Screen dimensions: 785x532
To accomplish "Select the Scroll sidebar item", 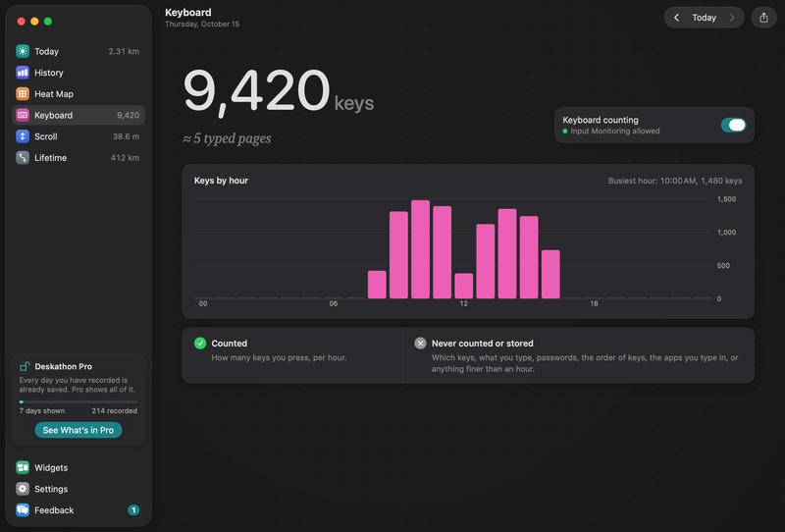I will (x=78, y=136).
